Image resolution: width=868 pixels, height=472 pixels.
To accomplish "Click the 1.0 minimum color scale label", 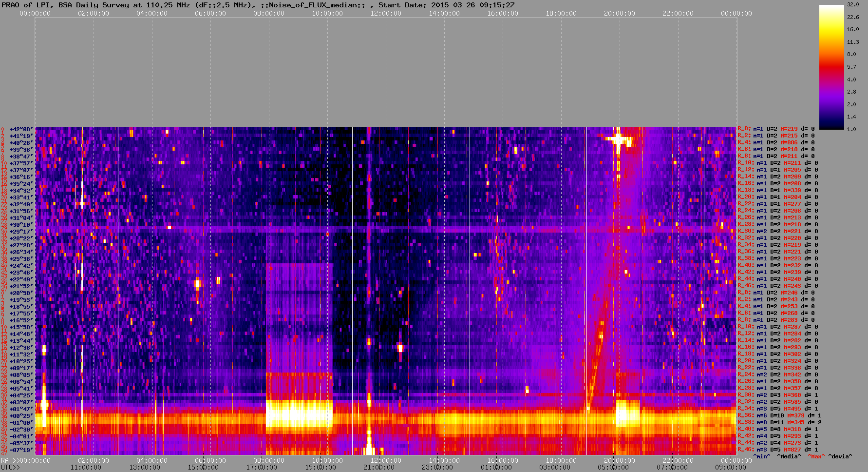I will pyautogui.click(x=851, y=129).
